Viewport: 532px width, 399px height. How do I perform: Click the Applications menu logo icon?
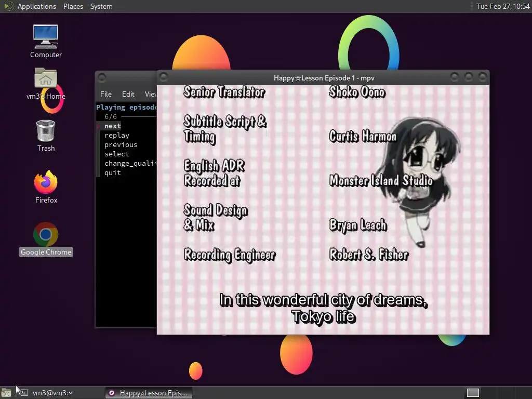tap(8, 6)
